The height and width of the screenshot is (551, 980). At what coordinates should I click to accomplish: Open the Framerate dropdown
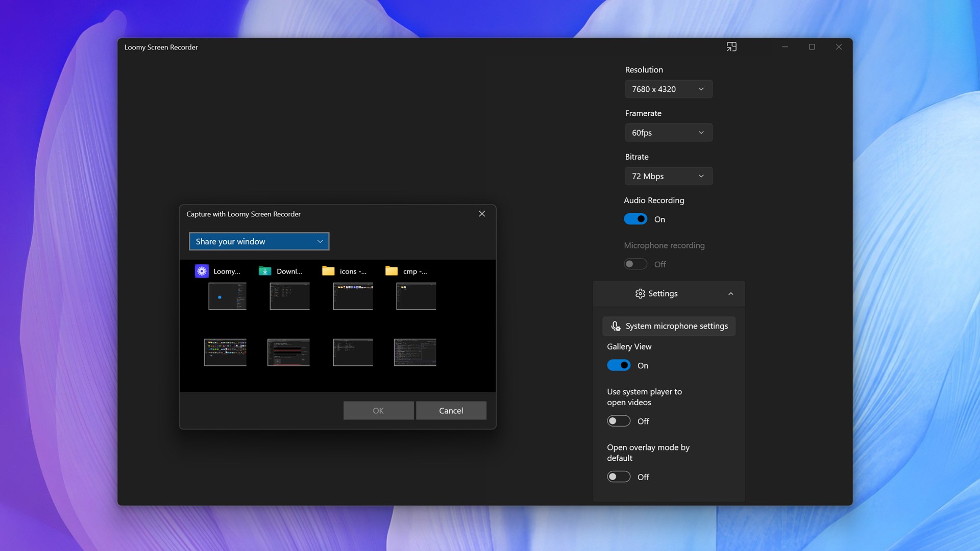669,132
